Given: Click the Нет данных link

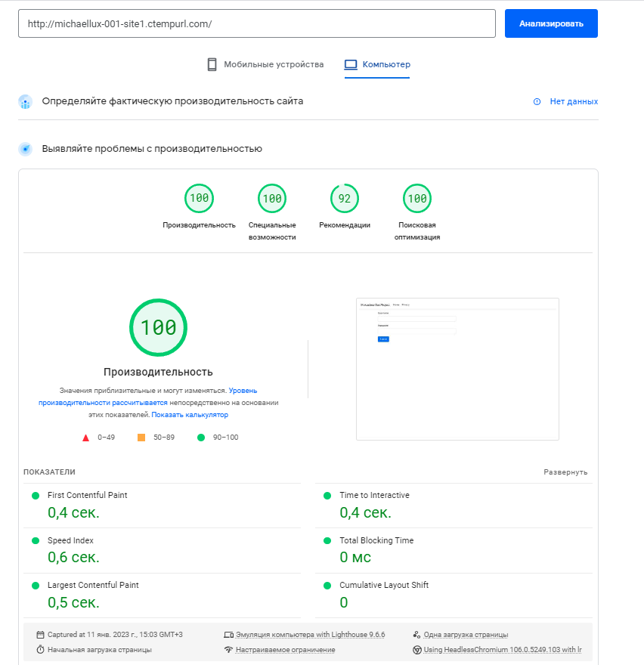Looking at the screenshot, I should click(x=574, y=101).
